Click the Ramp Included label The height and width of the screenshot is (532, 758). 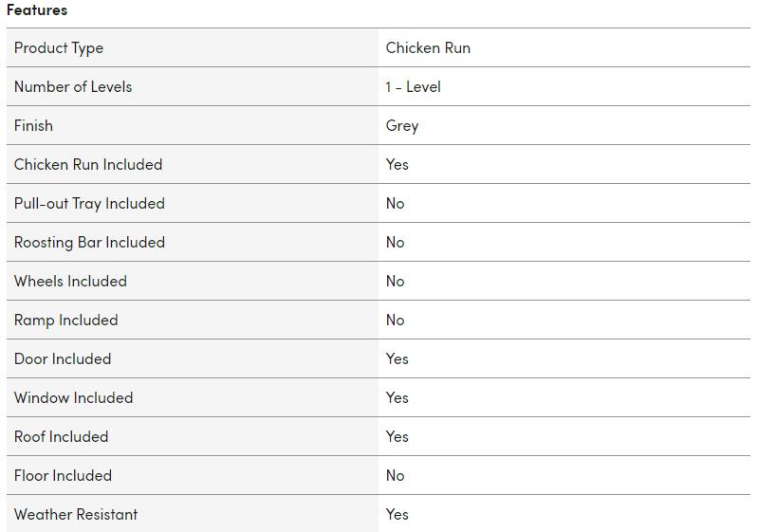[x=66, y=321]
